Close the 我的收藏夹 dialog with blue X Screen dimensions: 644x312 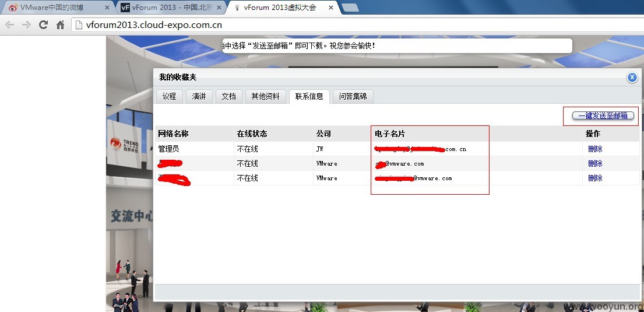point(632,78)
